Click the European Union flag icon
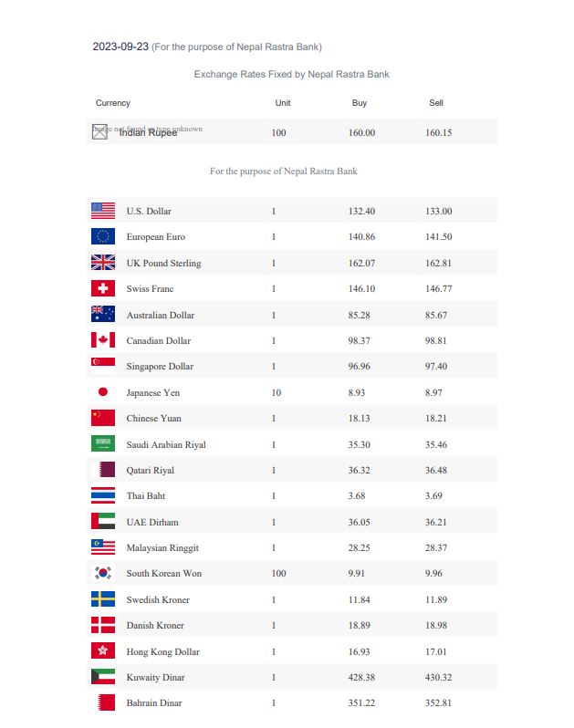The image size is (574, 728). tap(102, 236)
